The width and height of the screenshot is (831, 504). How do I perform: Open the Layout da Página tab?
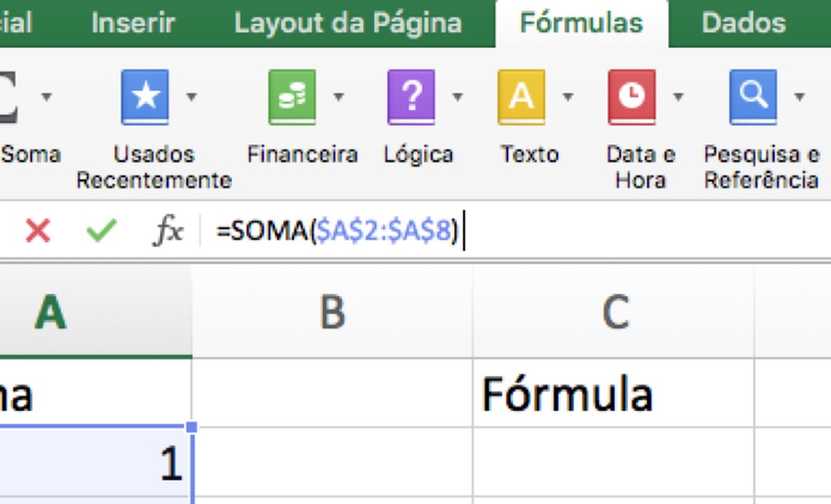(x=348, y=23)
